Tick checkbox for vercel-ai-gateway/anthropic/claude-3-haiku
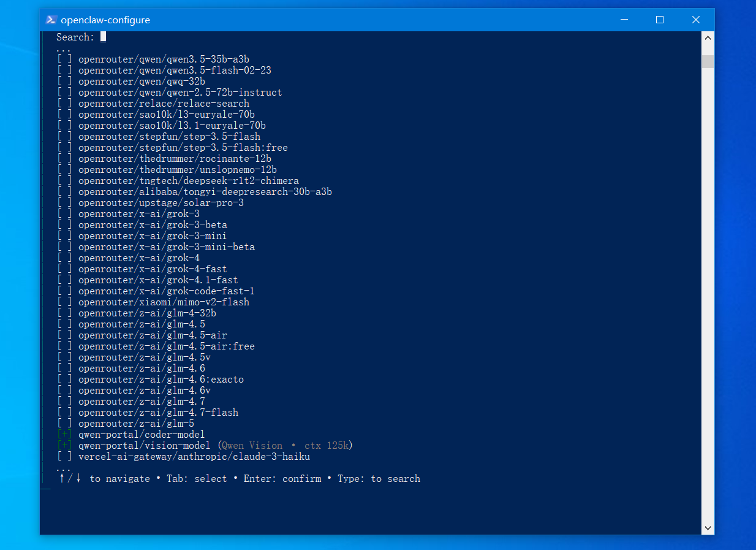Image resolution: width=756 pixels, height=550 pixels. click(x=64, y=457)
